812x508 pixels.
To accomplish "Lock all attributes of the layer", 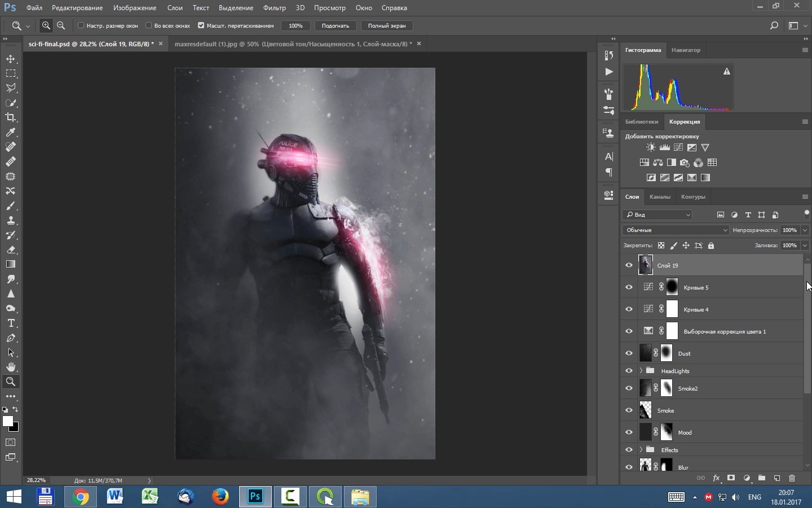I will tap(712, 246).
